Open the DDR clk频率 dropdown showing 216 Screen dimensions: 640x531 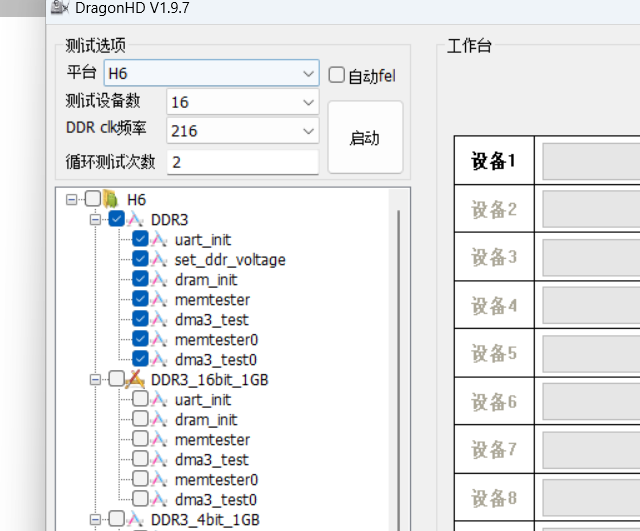coord(243,131)
